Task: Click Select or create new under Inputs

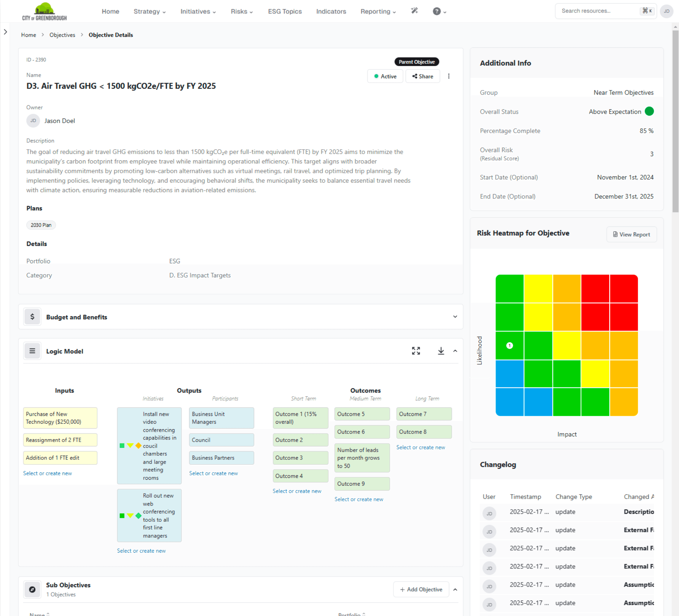Action: click(x=47, y=473)
